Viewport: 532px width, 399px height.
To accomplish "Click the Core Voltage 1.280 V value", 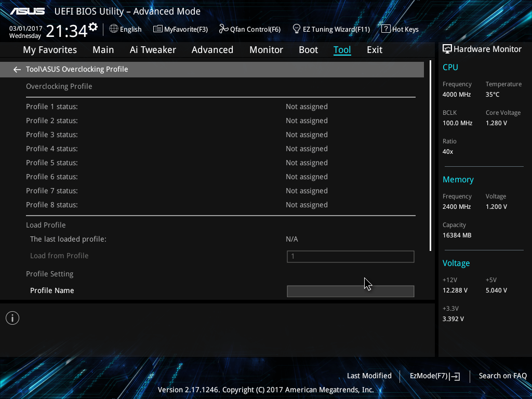I will pyautogui.click(x=496, y=123).
